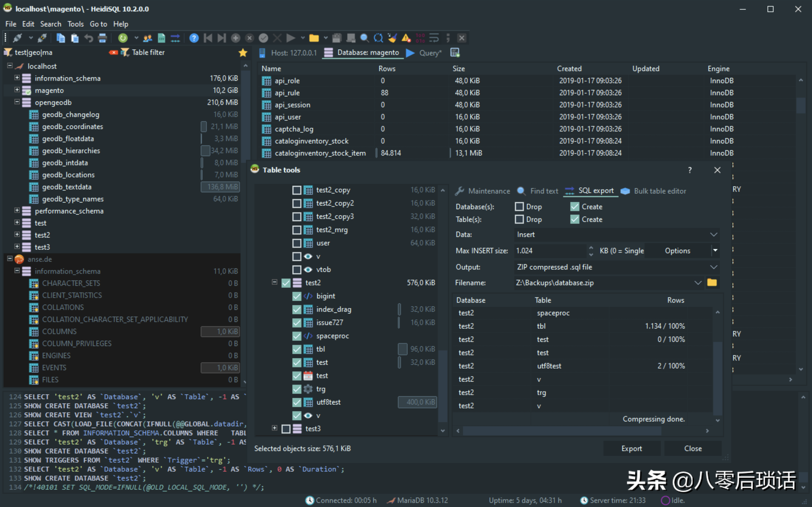Click the Export database as SQL toolbar icon
The image size is (812, 507).
[x=175, y=38]
